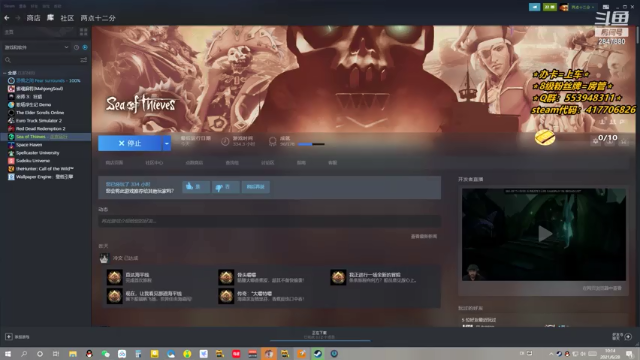This screenshot has width=640, height=360.
Task: Click thumbs down 否 button
Action: pyautogui.click(x=225, y=187)
